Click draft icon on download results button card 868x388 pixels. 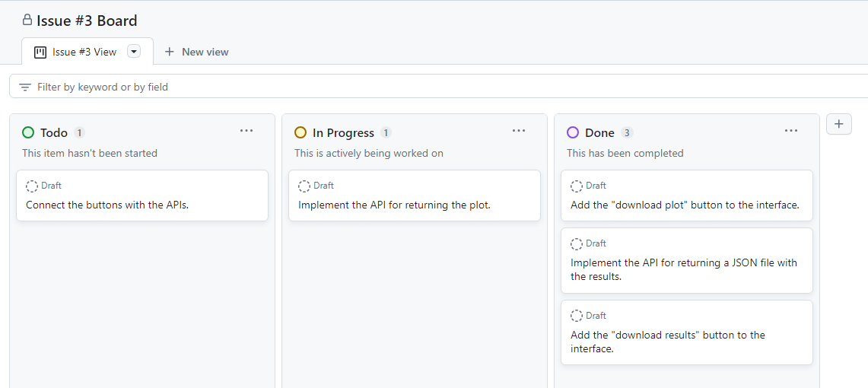[x=577, y=316]
